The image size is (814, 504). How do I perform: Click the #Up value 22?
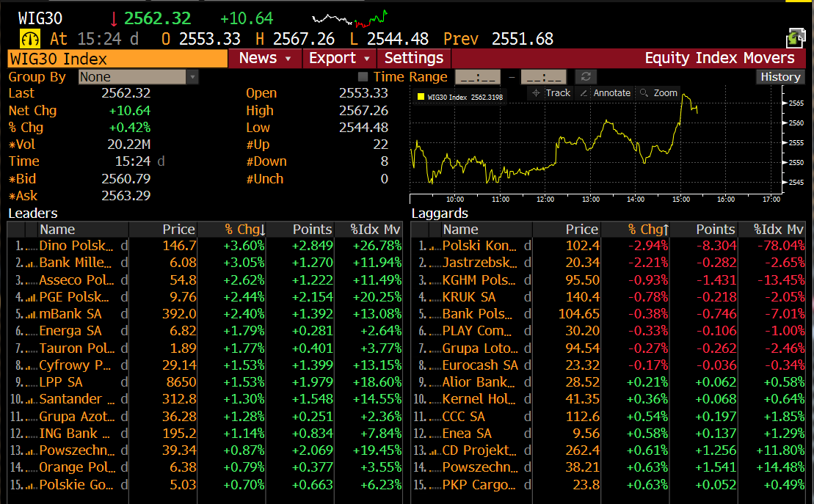coord(380,145)
